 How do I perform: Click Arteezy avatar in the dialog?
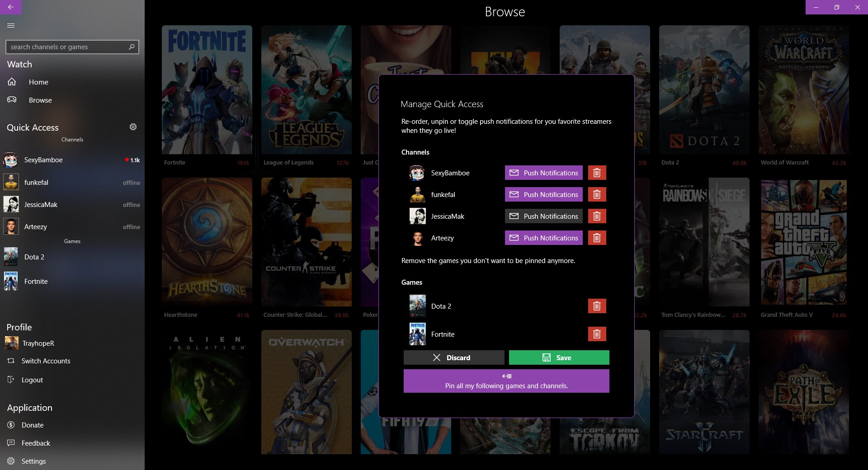[x=417, y=238]
